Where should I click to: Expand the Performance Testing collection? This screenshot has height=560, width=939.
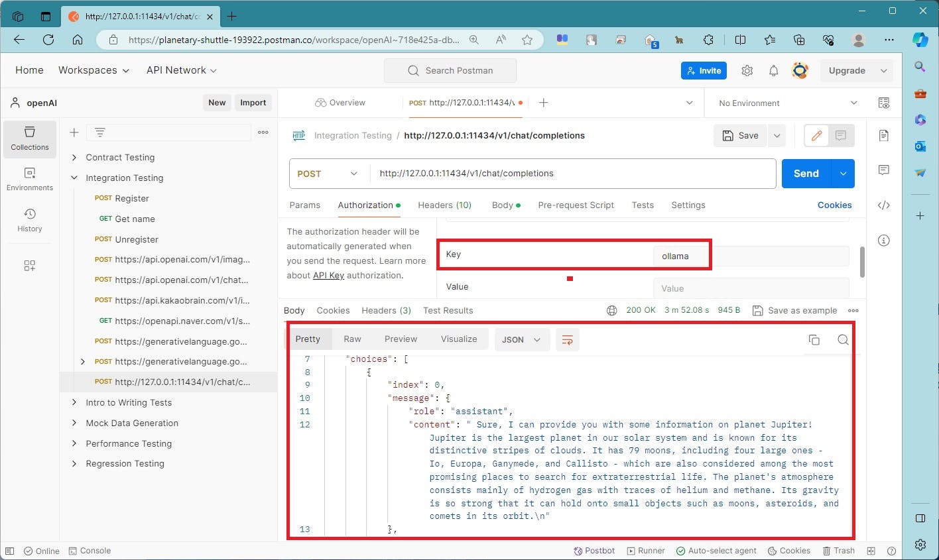(x=74, y=444)
